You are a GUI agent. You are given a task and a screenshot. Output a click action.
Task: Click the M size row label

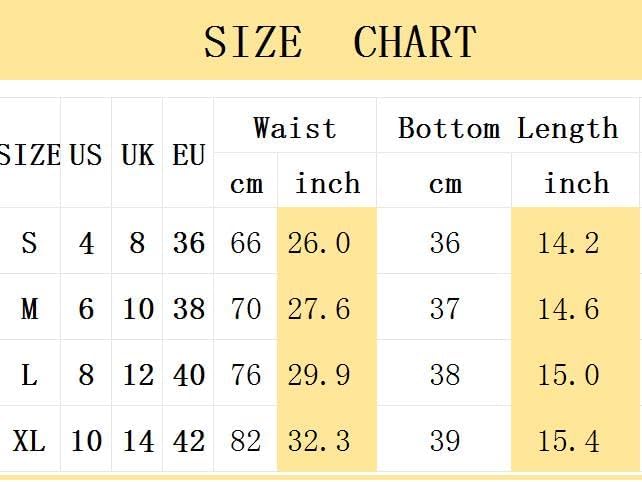click(29, 309)
